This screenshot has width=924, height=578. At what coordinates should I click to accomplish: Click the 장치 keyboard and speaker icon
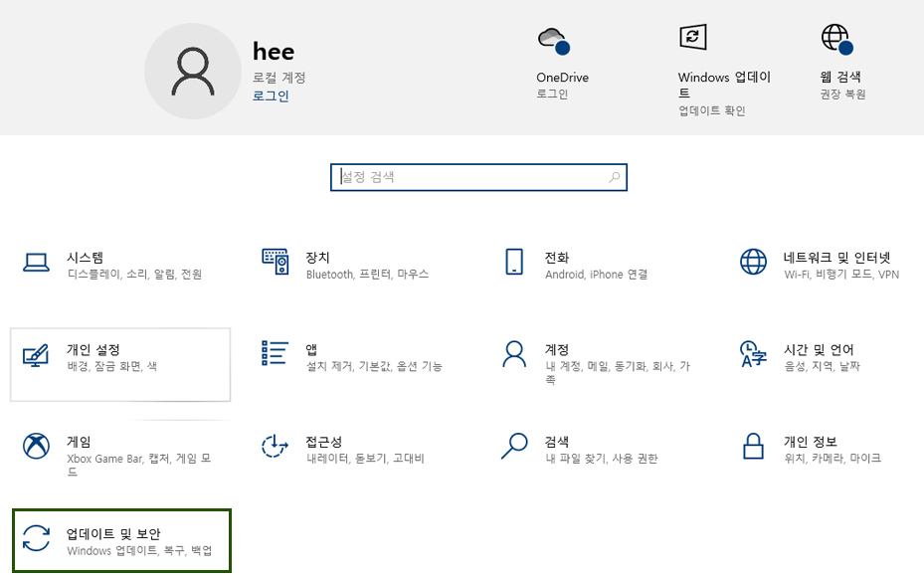point(276,262)
